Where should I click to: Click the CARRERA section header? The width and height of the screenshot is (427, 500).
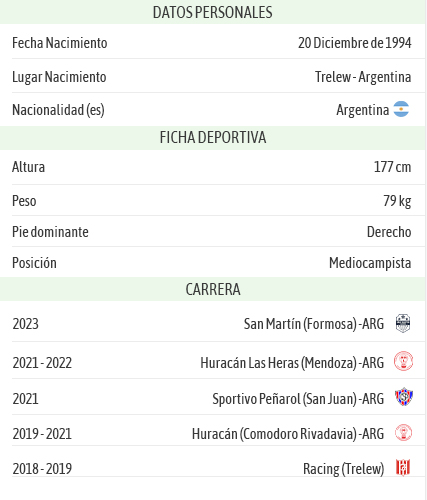(213, 289)
